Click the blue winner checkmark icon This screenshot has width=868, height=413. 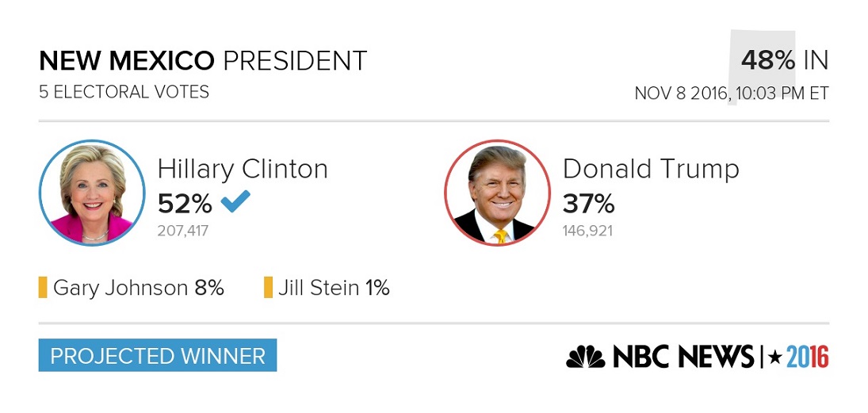(235, 201)
